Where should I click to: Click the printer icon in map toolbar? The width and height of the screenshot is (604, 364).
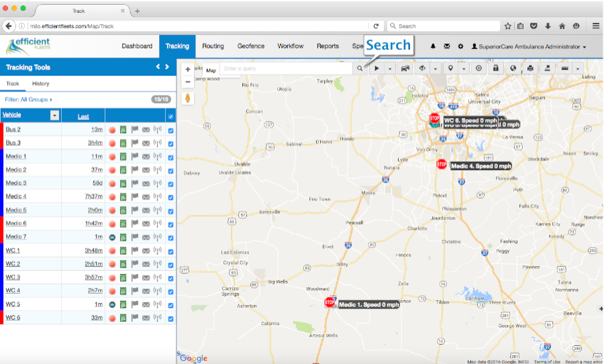(530, 68)
